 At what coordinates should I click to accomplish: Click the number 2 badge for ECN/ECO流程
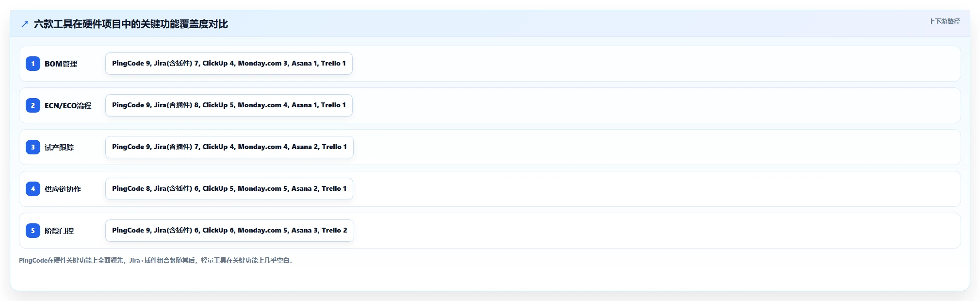coord(33,105)
